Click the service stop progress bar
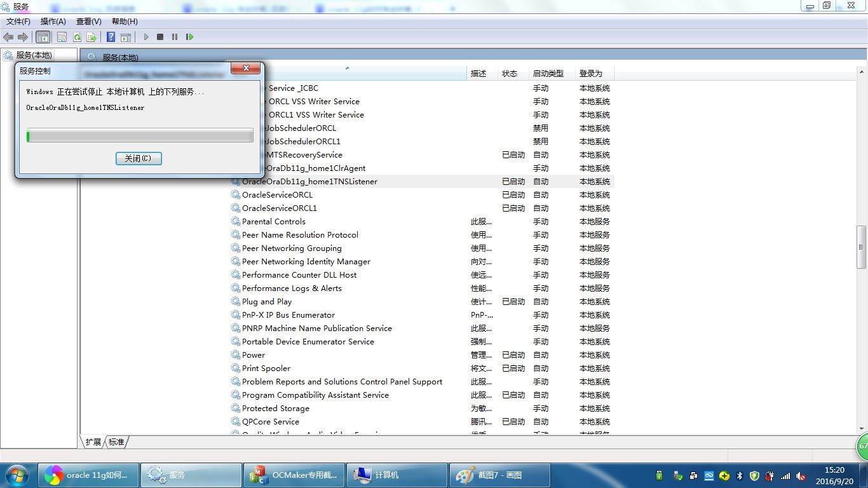The image size is (868, 488). coord(140,135)
